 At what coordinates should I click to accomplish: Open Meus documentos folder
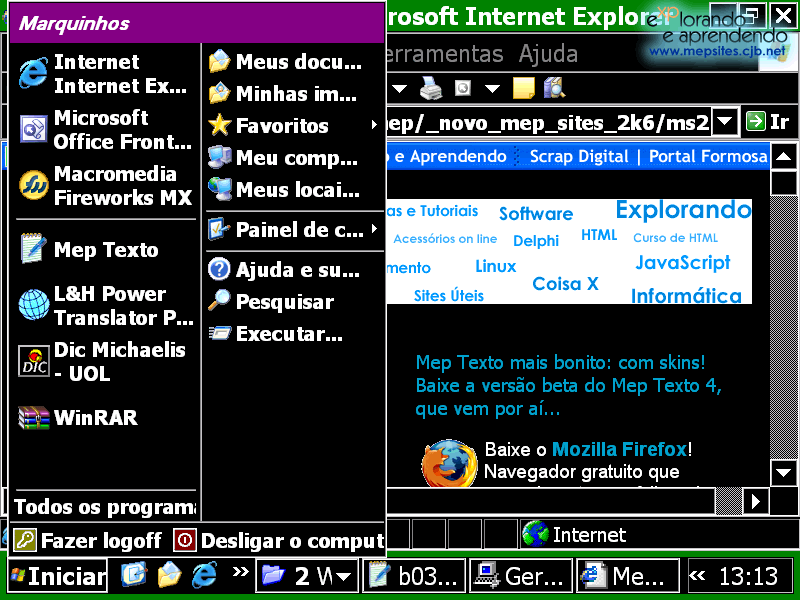coord(294,62)
